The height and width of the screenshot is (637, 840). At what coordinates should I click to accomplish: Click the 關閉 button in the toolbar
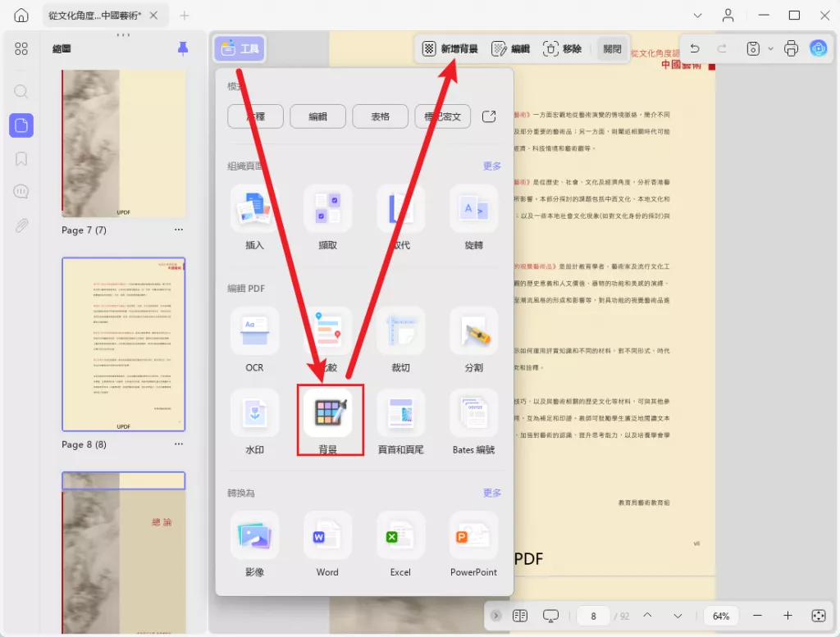coord(612,48)
